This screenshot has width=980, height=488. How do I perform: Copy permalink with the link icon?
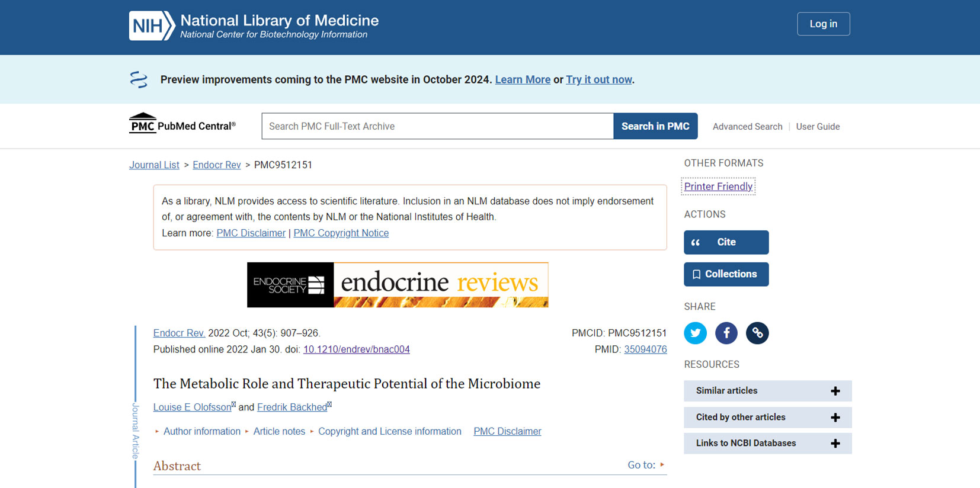(757, 333)
